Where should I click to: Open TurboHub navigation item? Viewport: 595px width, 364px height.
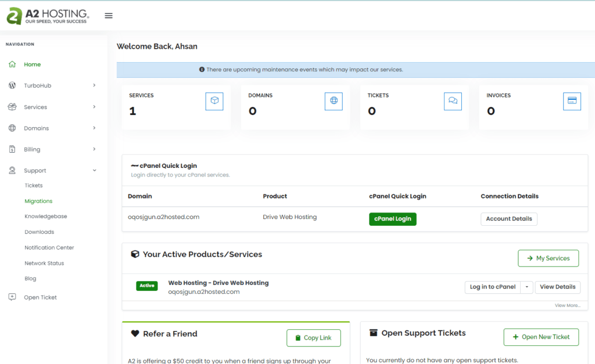[x=38, y=86]
